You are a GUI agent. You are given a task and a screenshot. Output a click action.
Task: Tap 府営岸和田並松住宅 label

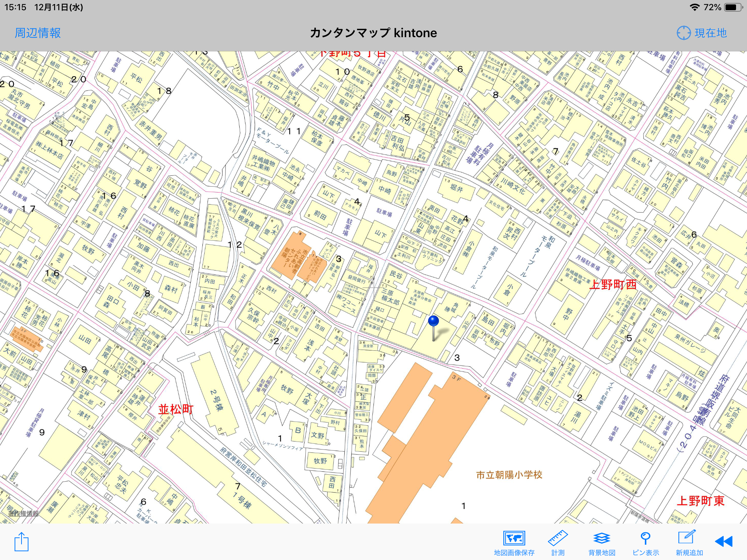click(243, 467)
